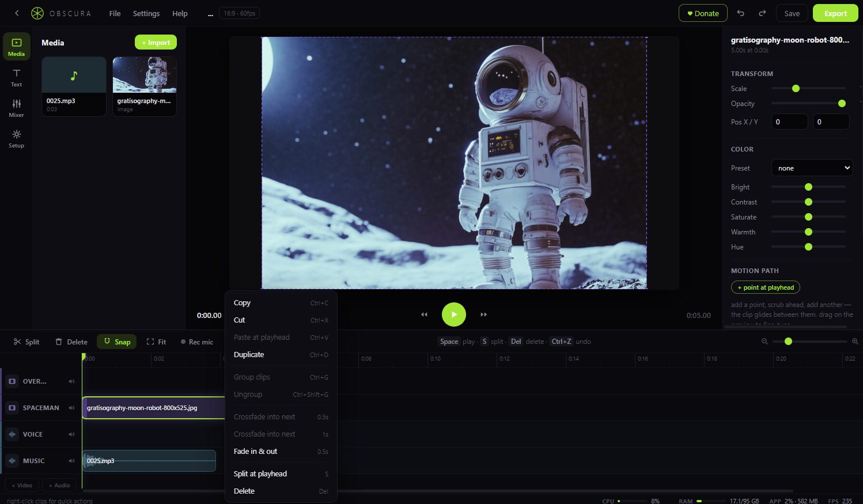Click the MUSIC track audio icon
Screen dimensions: 863x504
[12, 461]
